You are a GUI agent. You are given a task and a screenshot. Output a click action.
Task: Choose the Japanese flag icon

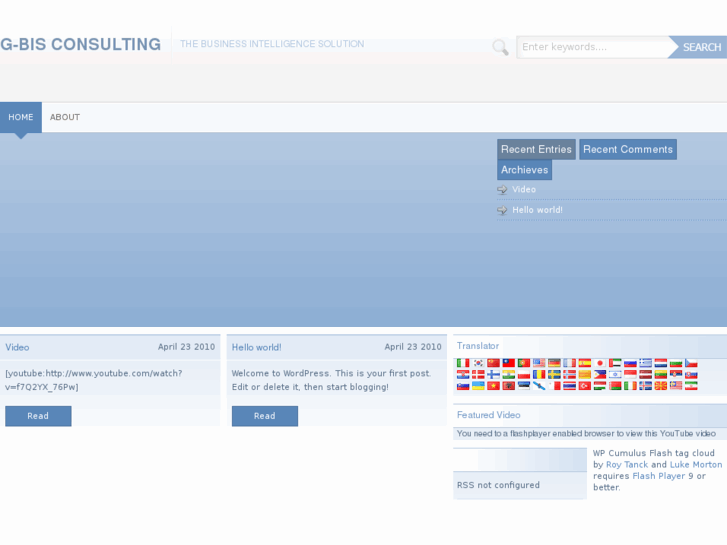click(600, 363)
